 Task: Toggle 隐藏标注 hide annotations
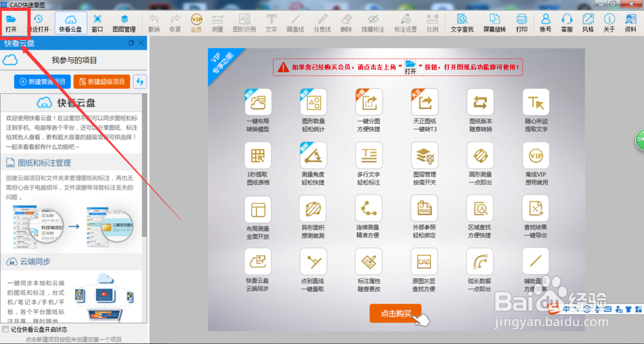pyautogui.click(x=373, y=23)
